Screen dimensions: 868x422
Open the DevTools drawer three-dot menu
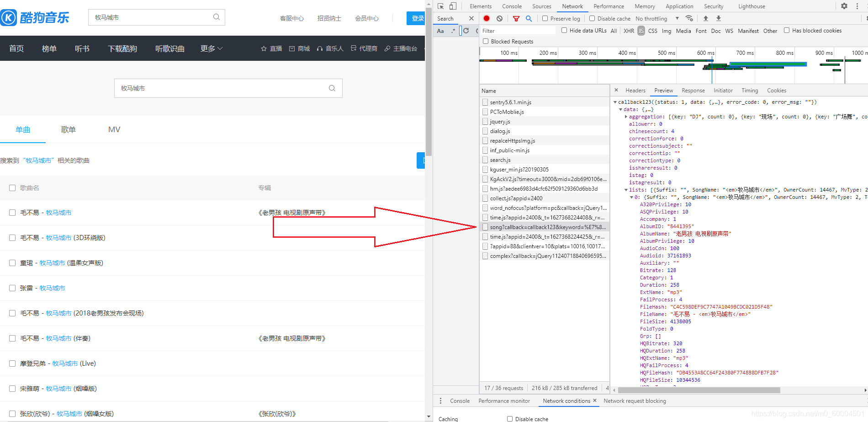tap(440, 401)
